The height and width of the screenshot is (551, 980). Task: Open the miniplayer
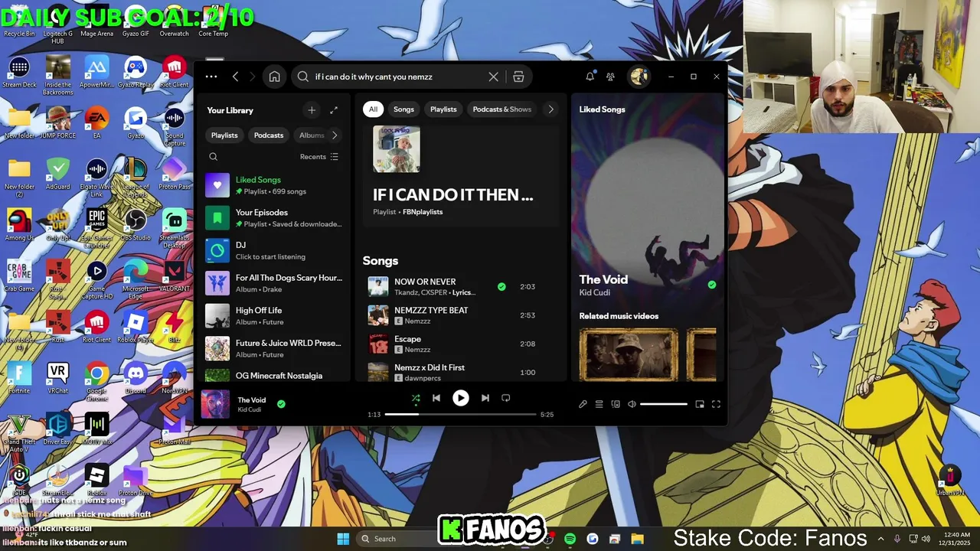(x=700, y=404)
